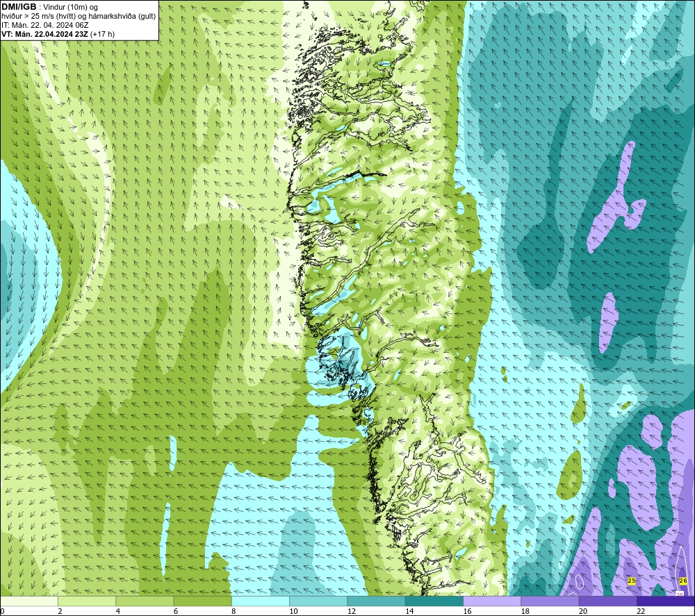This screenshot has width=695, height=616.
Task: Click the legend scale label '20'
Action: click(x=583, y=611)
